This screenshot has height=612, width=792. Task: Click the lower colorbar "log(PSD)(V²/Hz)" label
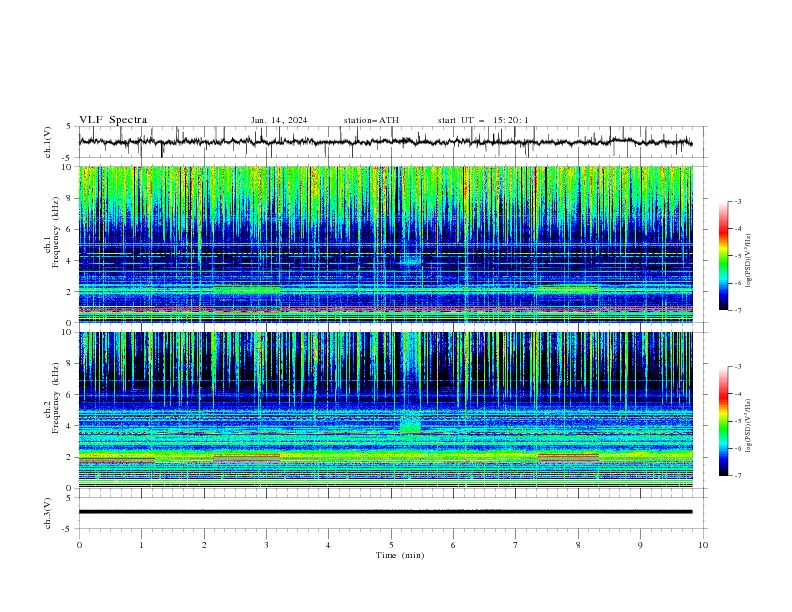pos(749,425)
